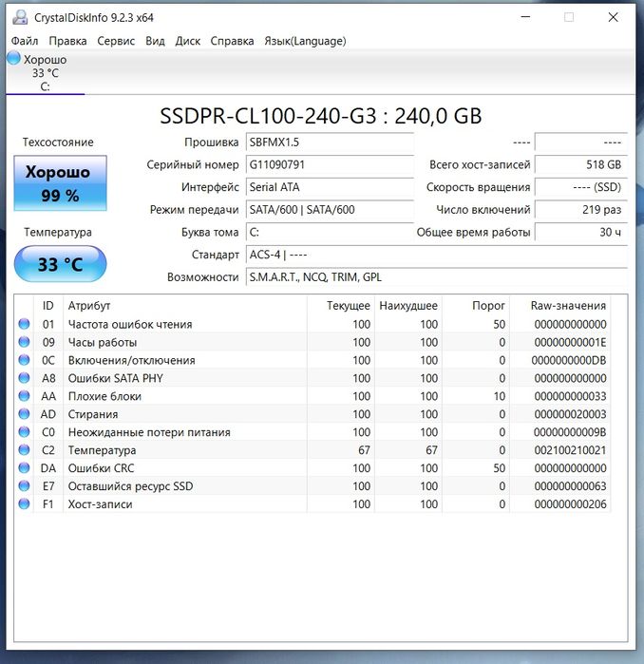Viewport: 644px width, 664px height.
Task: Click the Буква тома field C:
Action: 330,232
